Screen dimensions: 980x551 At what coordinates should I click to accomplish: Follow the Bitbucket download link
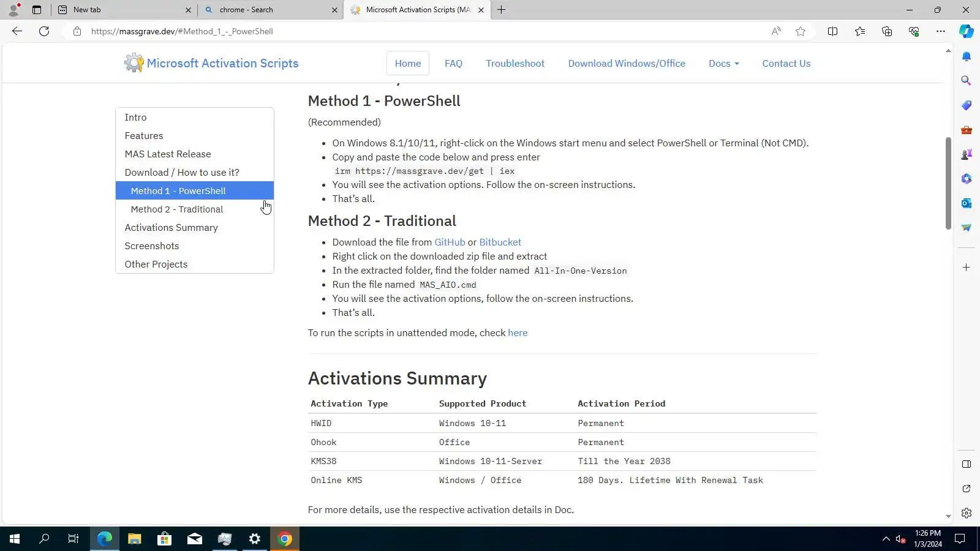(x=500, y=242)
